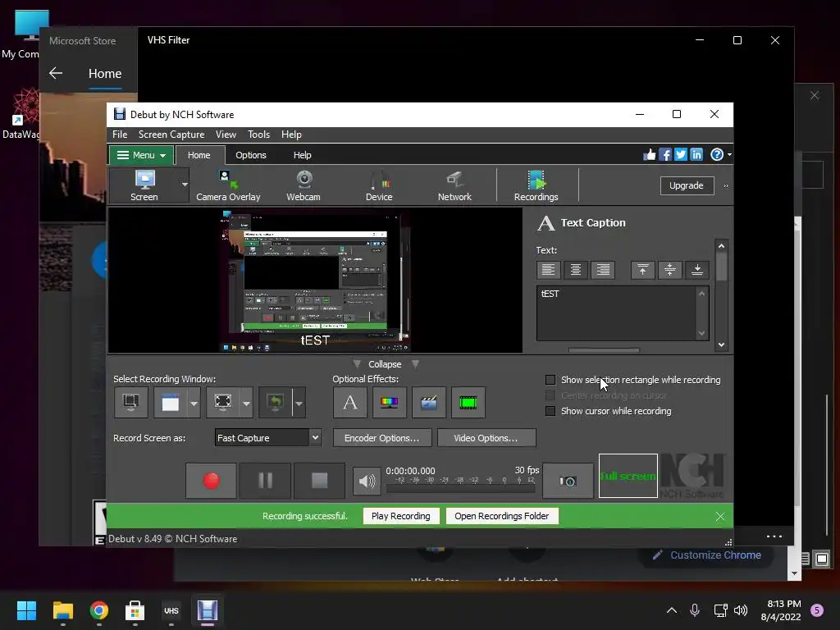
Task: Go back in Microsoft Store window
Action: 56,73
